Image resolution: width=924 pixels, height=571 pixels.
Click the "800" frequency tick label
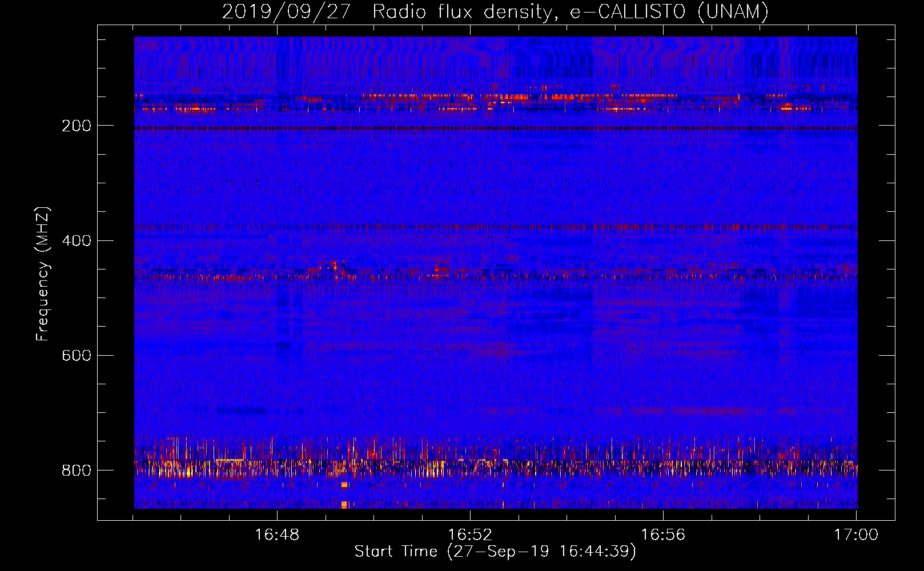click(77, 470)
